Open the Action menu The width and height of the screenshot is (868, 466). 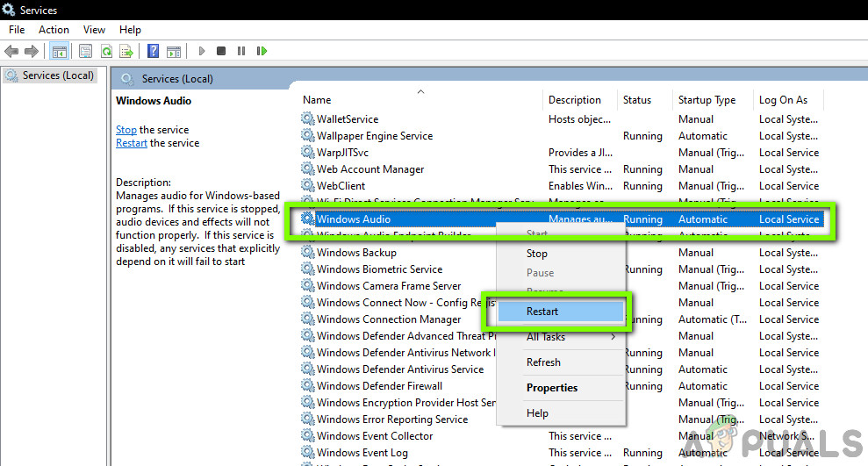(x=54, y=30)
